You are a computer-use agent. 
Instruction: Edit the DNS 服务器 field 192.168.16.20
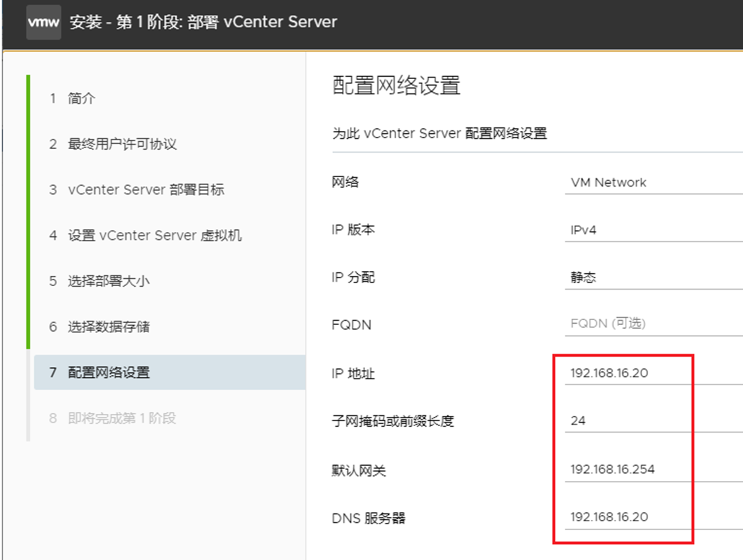tap(654, 517)
